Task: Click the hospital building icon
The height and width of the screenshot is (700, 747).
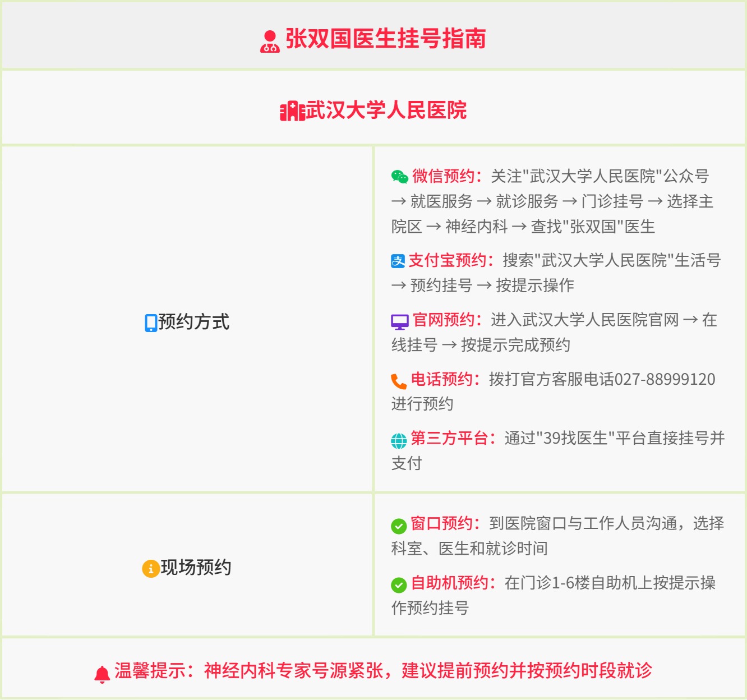Action: point(292,111)
